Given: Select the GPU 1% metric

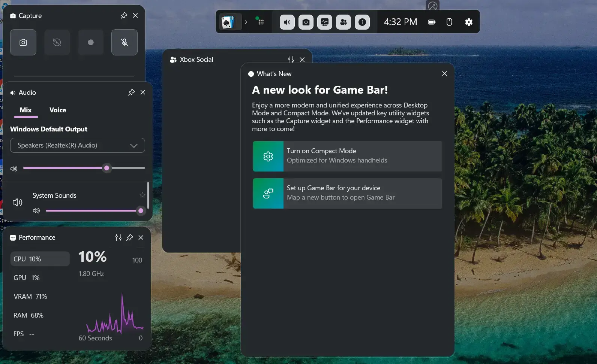Looking at the screenshot, I should coord(40,277).
